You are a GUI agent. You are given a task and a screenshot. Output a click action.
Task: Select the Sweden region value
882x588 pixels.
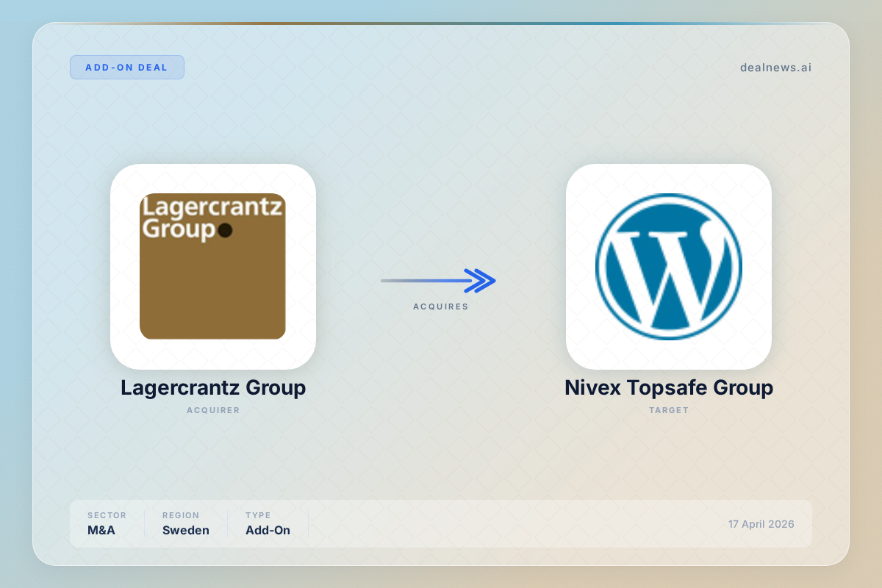(x=185, y=530)
